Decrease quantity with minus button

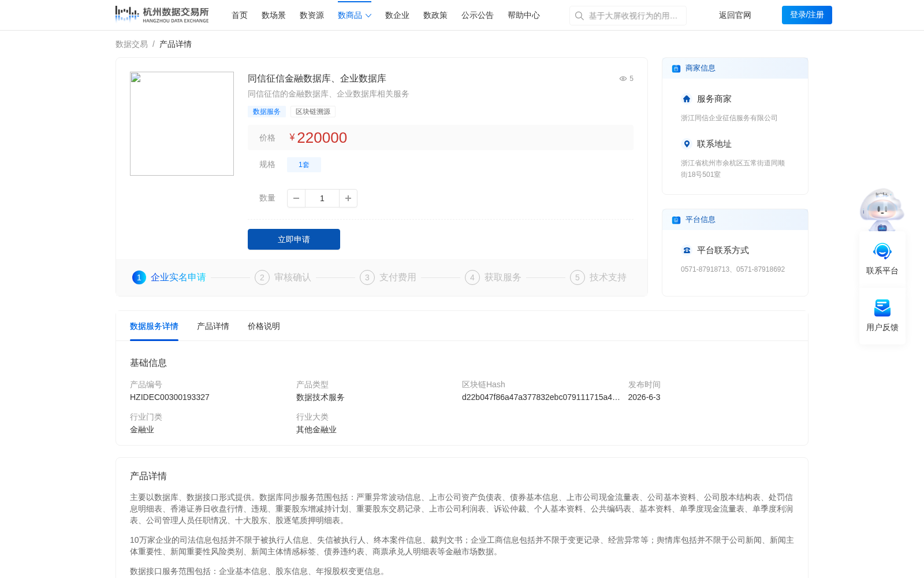coord(296,198)
